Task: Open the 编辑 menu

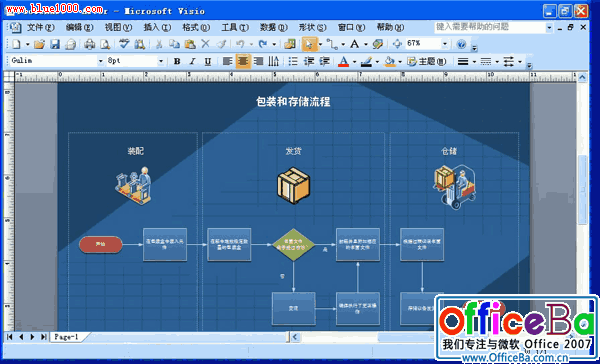Action: coord(80,28)
